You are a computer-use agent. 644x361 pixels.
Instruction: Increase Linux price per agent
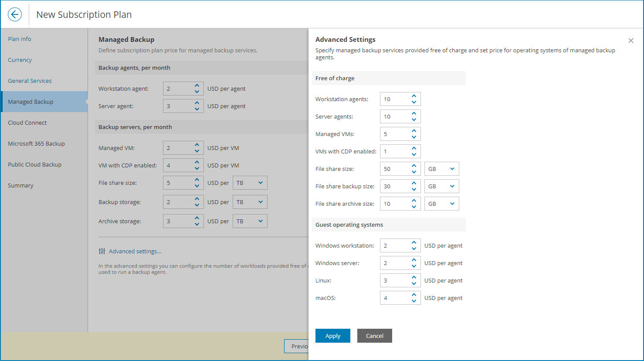click(x=414, y=277)
